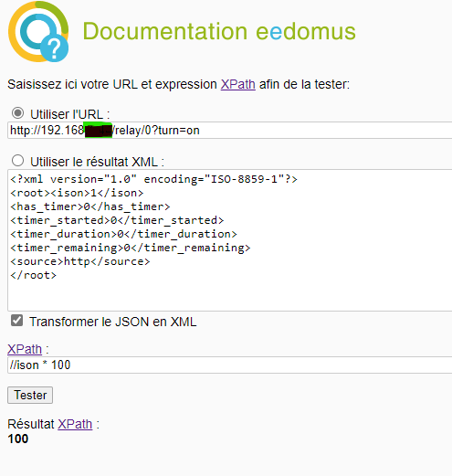
Task: Click the bold result value 100
Action: 18,439
